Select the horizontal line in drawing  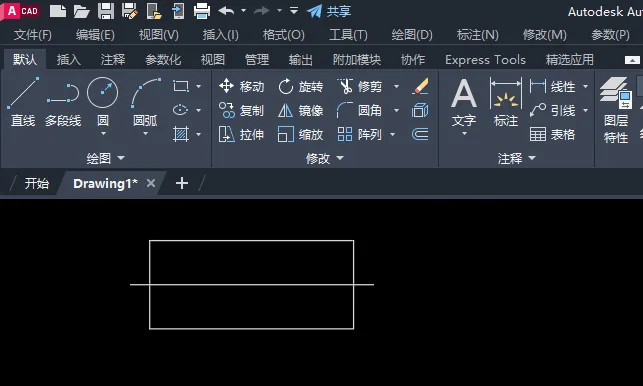(252, 284)
